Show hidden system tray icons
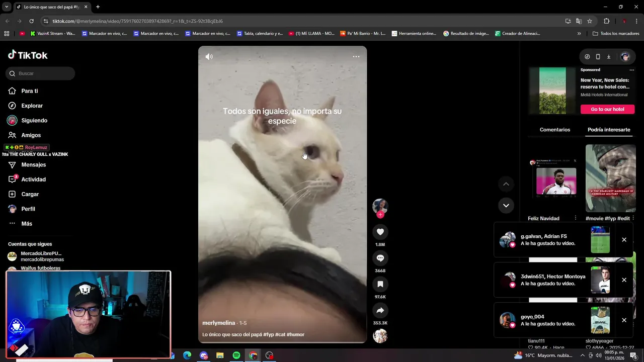644x362 pixels. click(583, 355)
